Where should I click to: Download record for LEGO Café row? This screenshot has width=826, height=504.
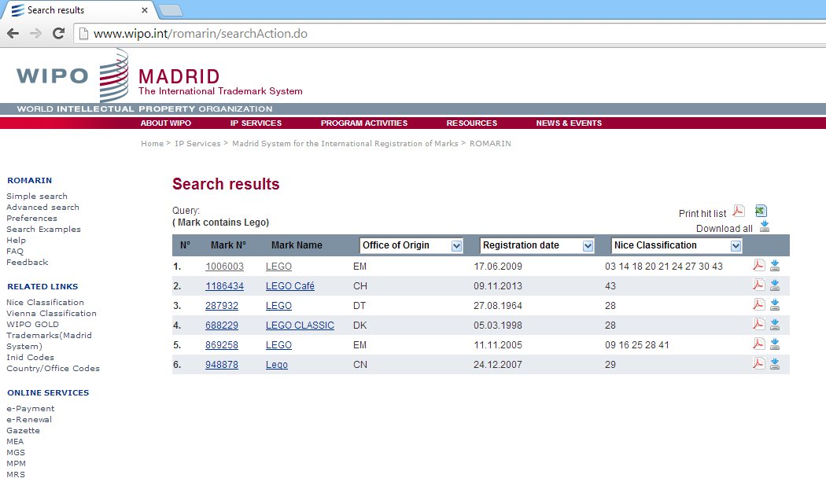pos(775,285)
